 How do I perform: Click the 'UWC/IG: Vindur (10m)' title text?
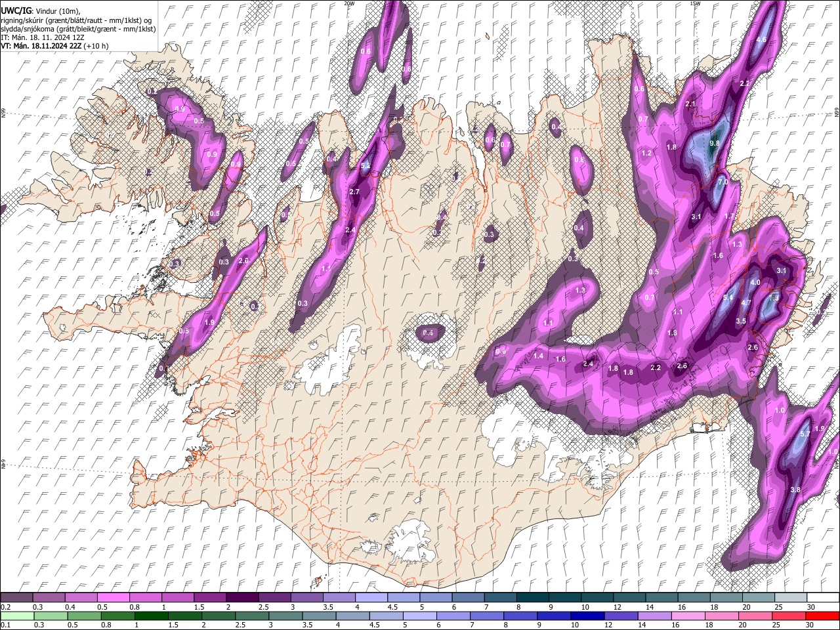click(x=41, y=10)
